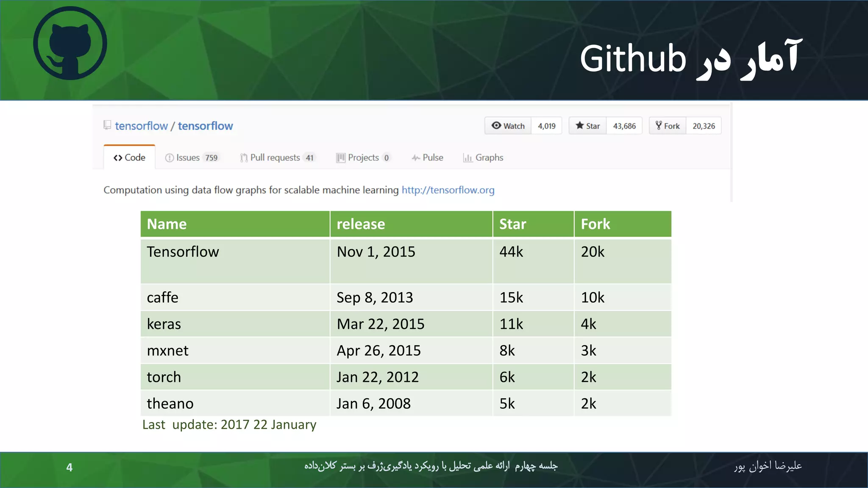Click the watchers count 4,019
Viewport: 868px width, 488px height.
547,126
